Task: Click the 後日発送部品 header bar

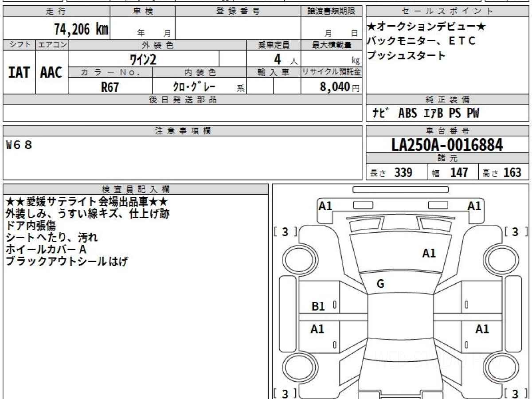Action: pos(182,99)
